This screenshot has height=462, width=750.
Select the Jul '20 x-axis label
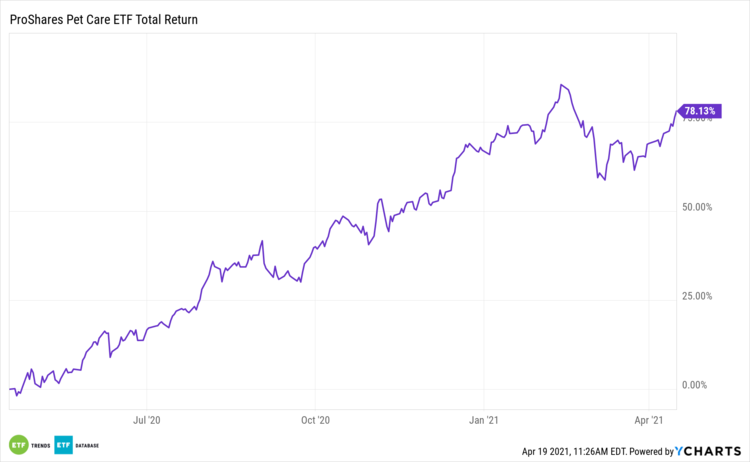[x=147, y=420]
